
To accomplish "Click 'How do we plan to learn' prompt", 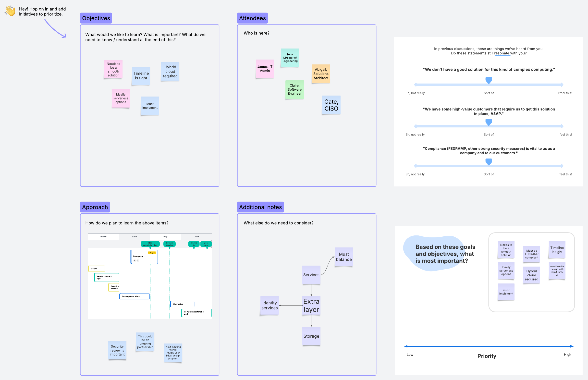I will click(127, 223).
